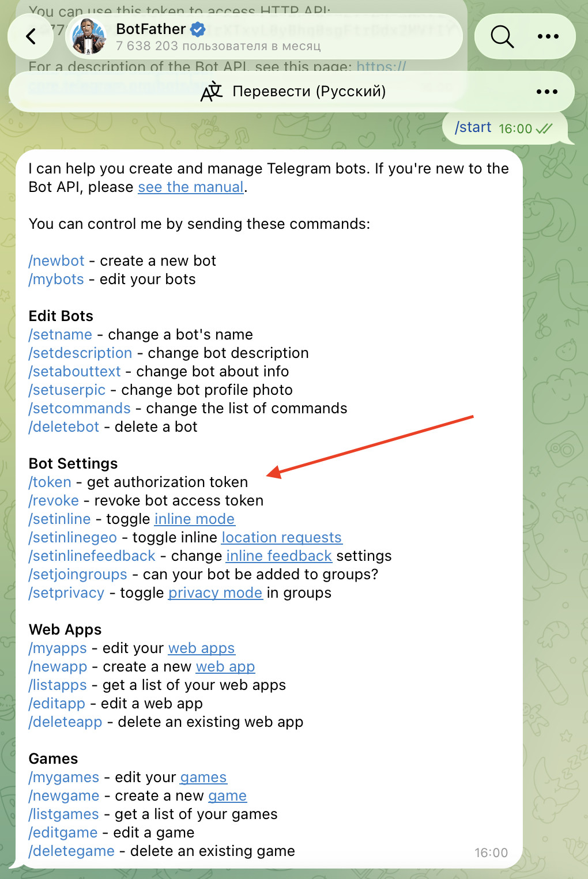
Task: Tap the /token command
Action: click(x=50, y=482)
